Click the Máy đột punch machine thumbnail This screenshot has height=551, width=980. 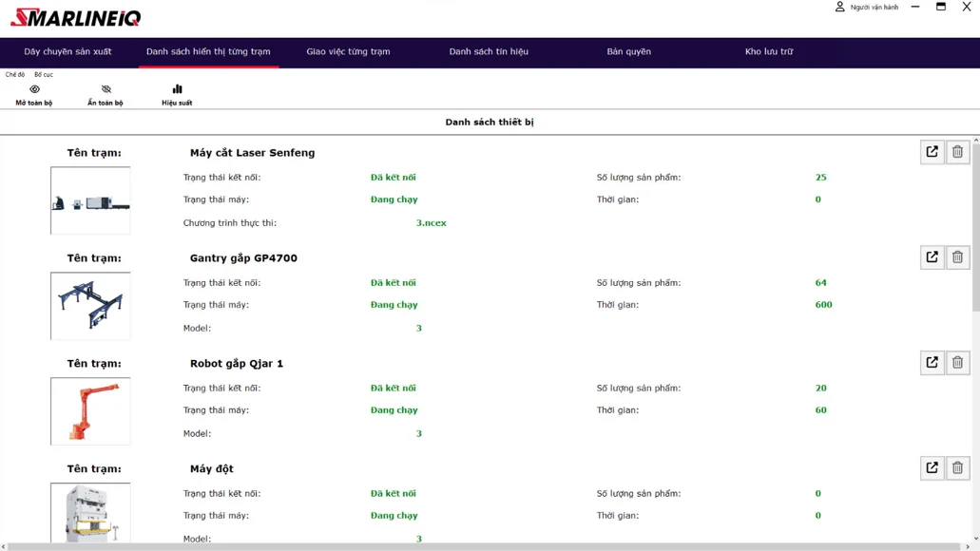90,512
